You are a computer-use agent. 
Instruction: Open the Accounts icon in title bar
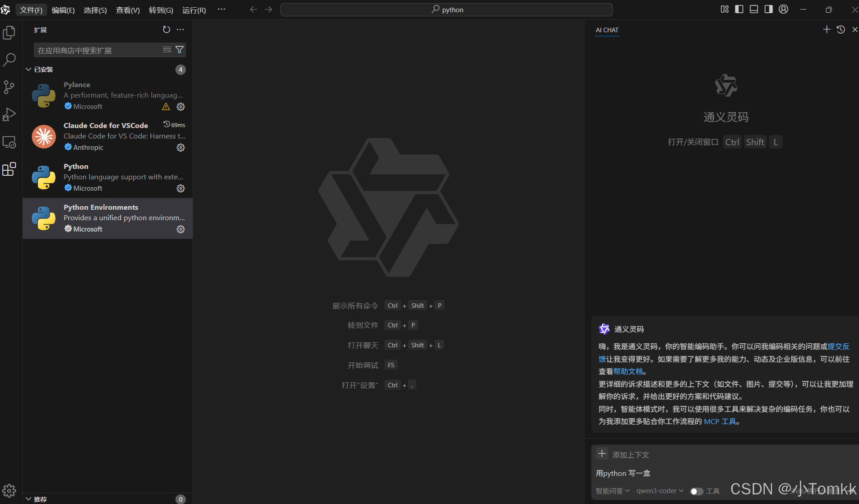[x=784, y=9]
